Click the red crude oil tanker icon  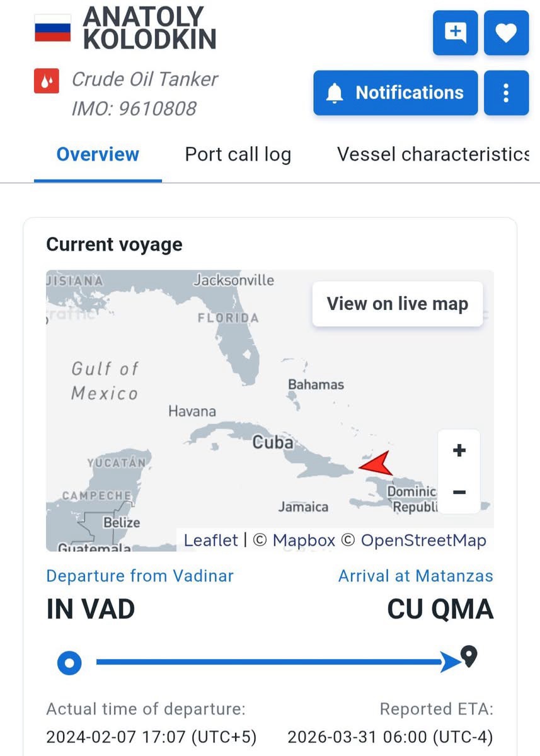click(x=46, y=81)
